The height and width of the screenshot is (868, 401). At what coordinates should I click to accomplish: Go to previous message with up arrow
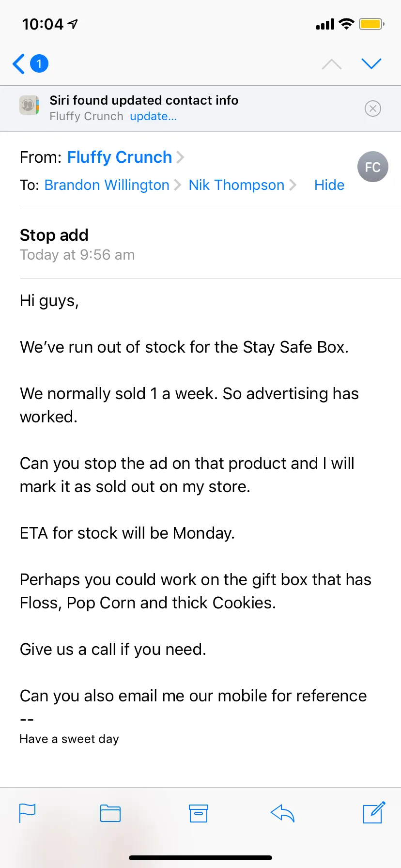point(332,64)
